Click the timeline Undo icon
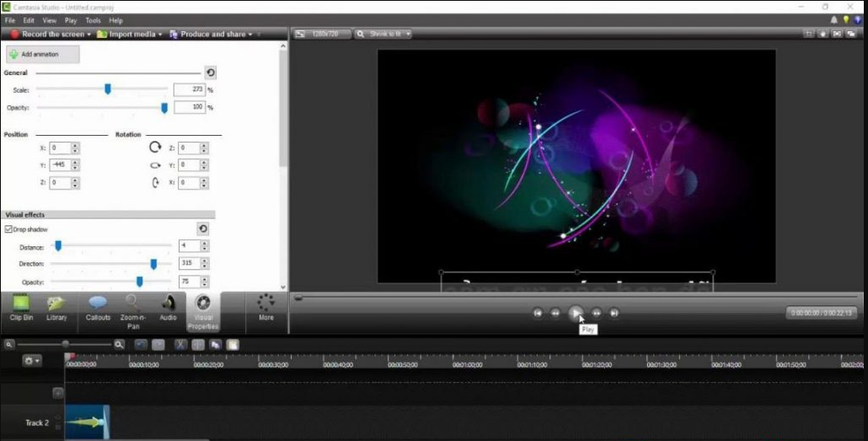Image resolution: width=868 pixels, height=441 pixels. [142, 345]
